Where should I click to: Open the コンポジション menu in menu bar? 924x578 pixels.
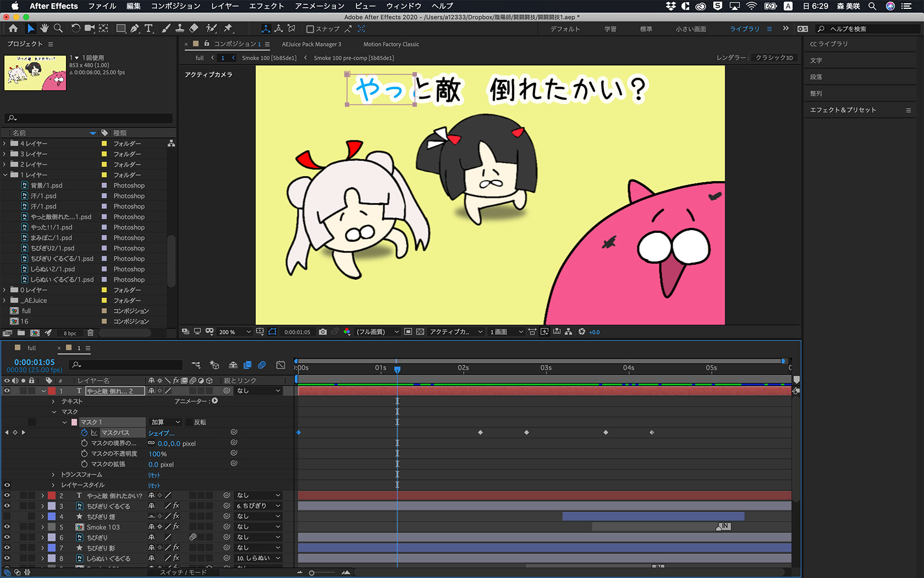[175, 6]
